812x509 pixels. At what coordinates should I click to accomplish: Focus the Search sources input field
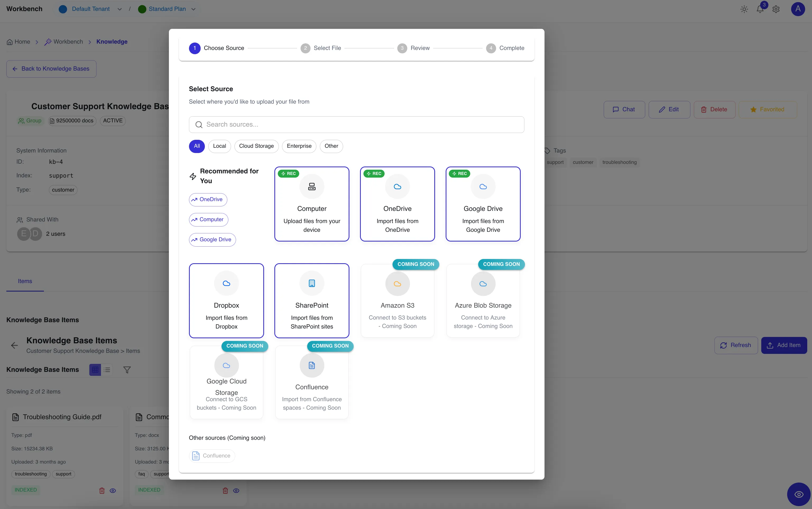pos(357,125)
